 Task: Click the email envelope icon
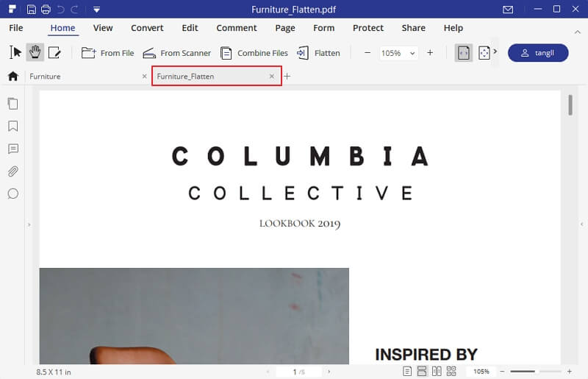coord(508,10)
